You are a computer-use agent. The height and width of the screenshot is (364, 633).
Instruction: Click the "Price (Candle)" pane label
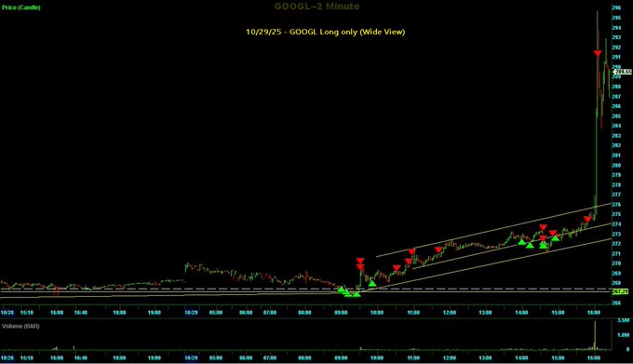21,7
